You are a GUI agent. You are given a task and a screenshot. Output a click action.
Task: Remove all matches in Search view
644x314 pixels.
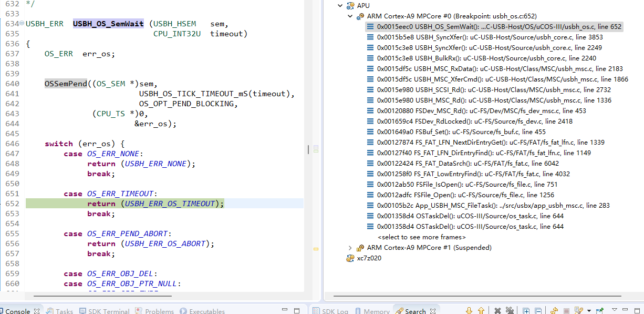[510, 311]
